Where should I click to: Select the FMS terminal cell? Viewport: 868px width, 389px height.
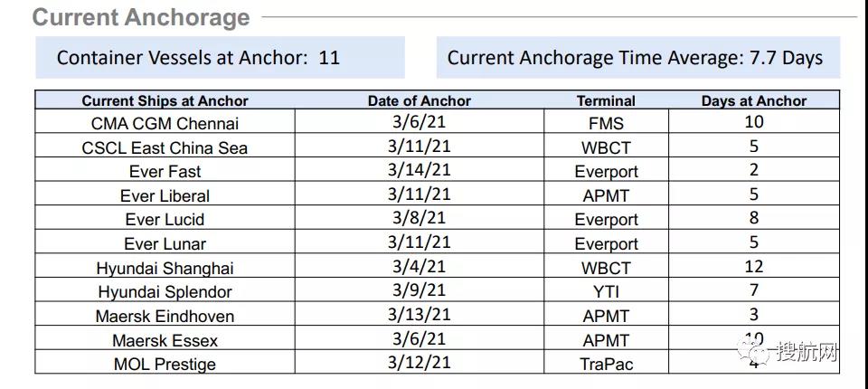click(606, 124)
